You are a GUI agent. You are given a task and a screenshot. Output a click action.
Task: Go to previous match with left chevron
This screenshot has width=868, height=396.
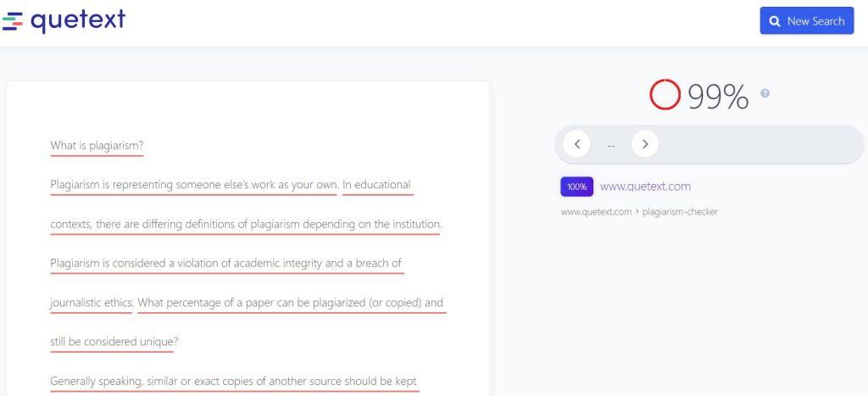point(576,144)
